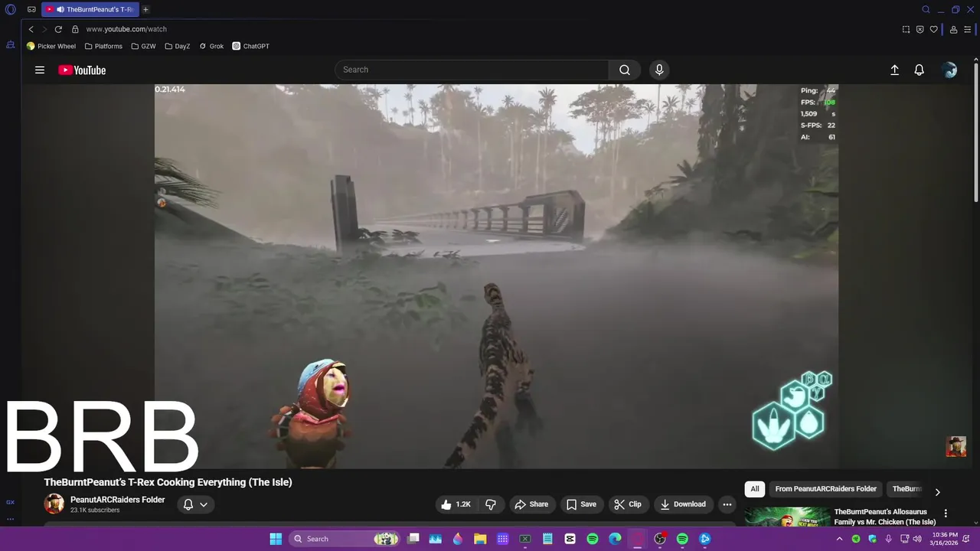Screen dimensions: 980x551
Task: Open more actions three-dot button
Action: [727, 504]
